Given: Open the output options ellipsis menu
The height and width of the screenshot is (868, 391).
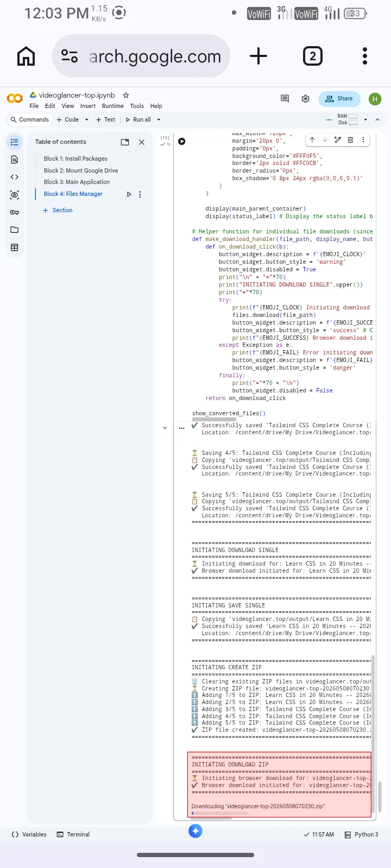Looking at the screenshot, I should pyautogui.click(x=182, y=428).
